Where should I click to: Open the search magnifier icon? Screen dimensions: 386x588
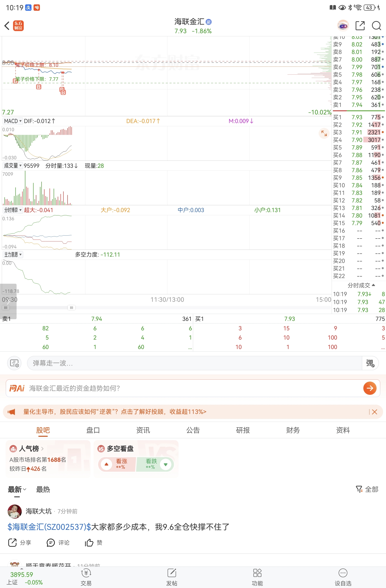(376, 25)
